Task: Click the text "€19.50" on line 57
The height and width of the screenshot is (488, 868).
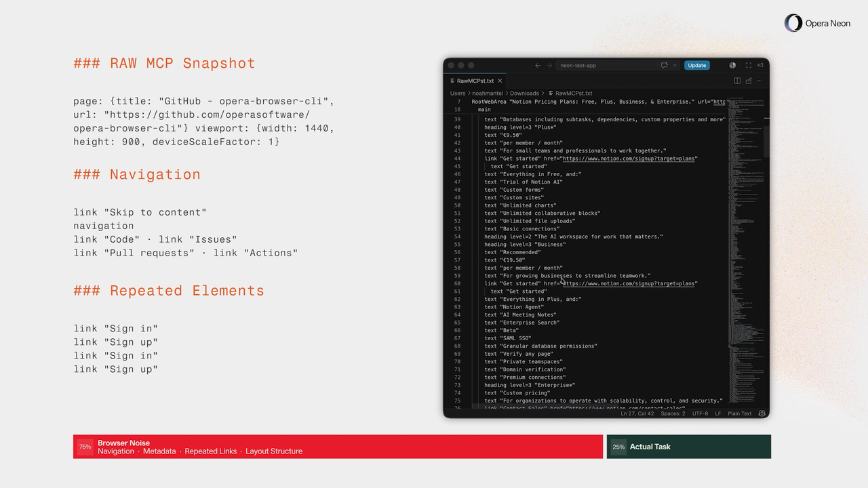Action: click(x=505, y=260)
